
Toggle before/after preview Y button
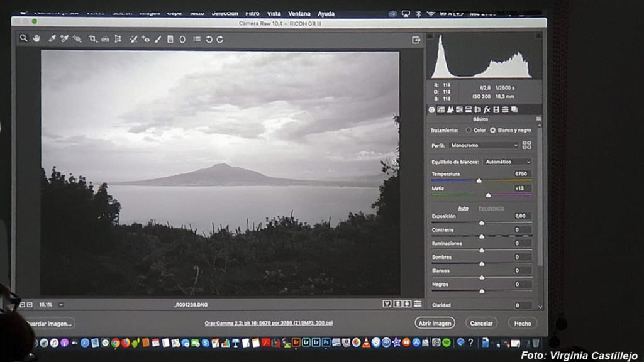387,304
